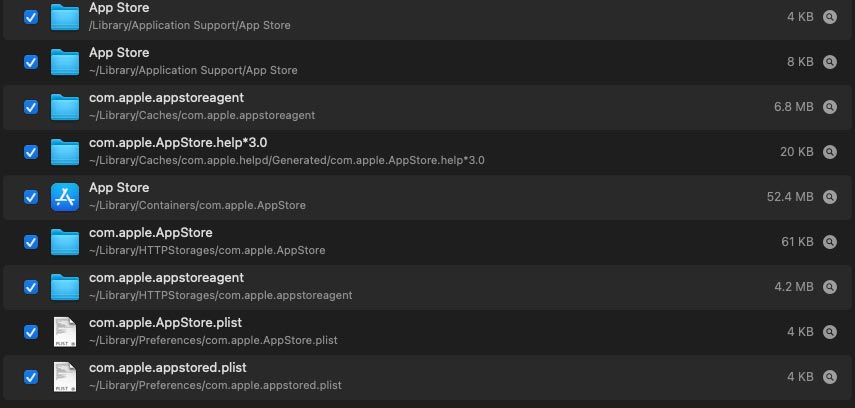
Task: Click the App Store app icon in the Containers row
Action: (64, 197)
